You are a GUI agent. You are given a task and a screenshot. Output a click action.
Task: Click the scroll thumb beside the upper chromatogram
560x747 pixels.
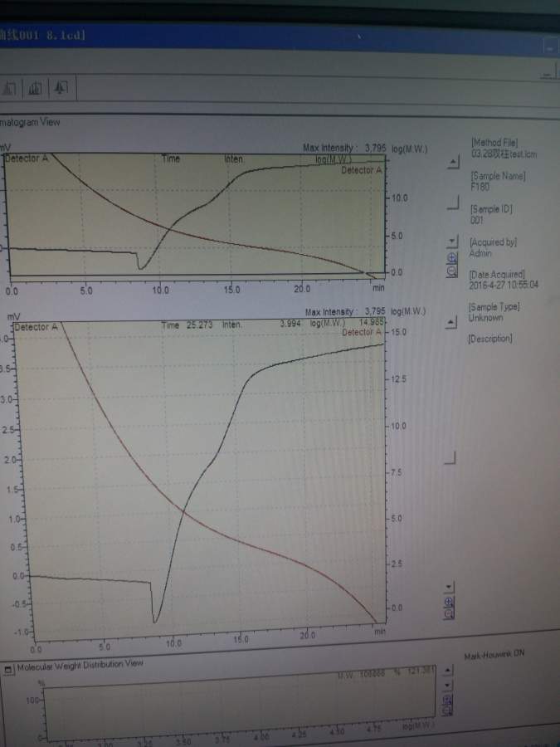[x=453, y=203]
